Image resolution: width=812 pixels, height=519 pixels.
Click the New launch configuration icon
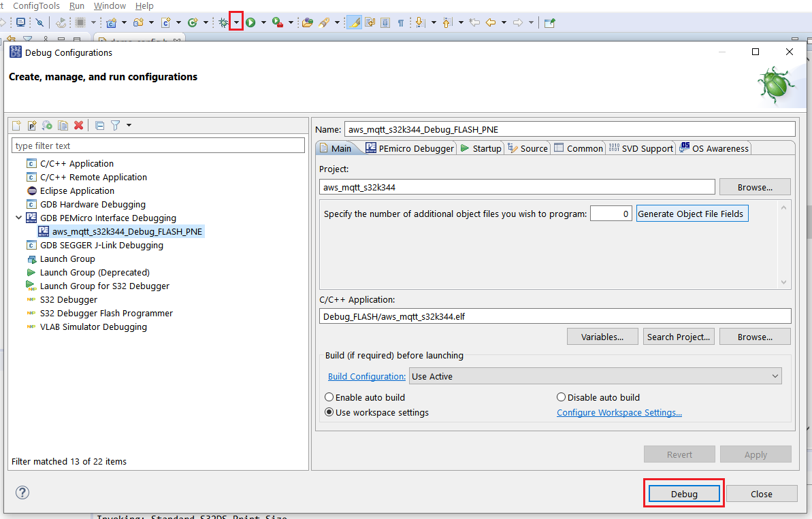click(x=17, y=125)
